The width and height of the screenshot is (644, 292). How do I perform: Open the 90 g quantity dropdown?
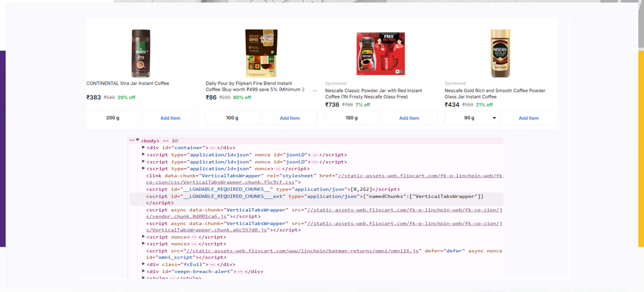point(494,118)
